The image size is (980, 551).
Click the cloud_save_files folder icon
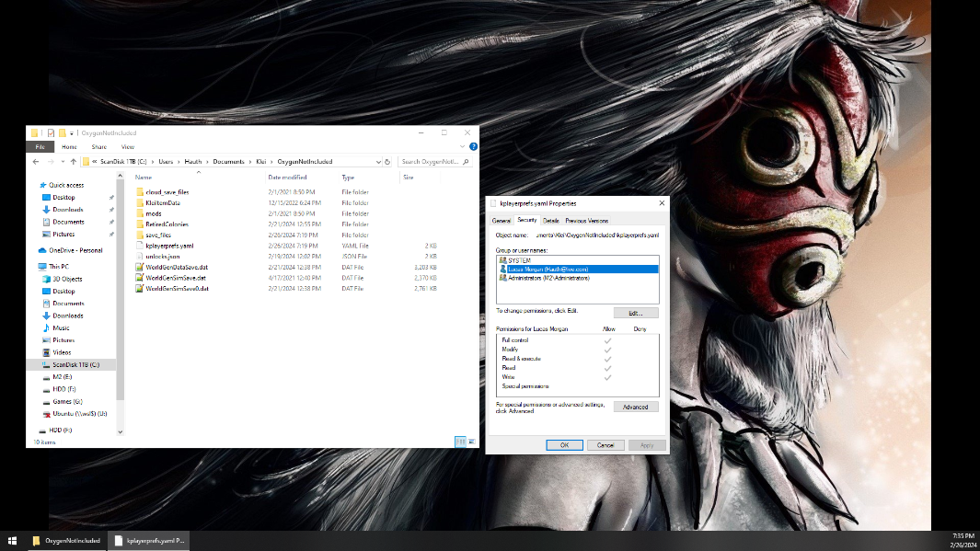click(x=140, y=191)
